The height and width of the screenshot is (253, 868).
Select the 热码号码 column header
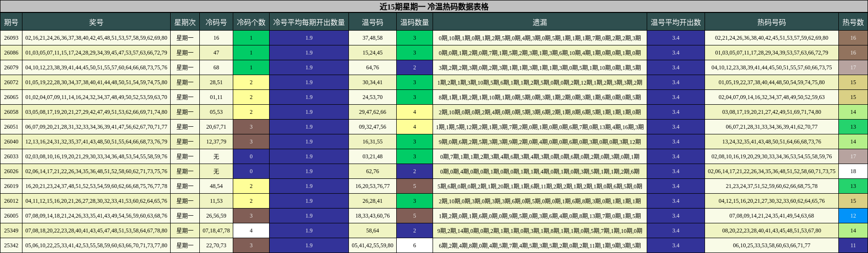771,22
